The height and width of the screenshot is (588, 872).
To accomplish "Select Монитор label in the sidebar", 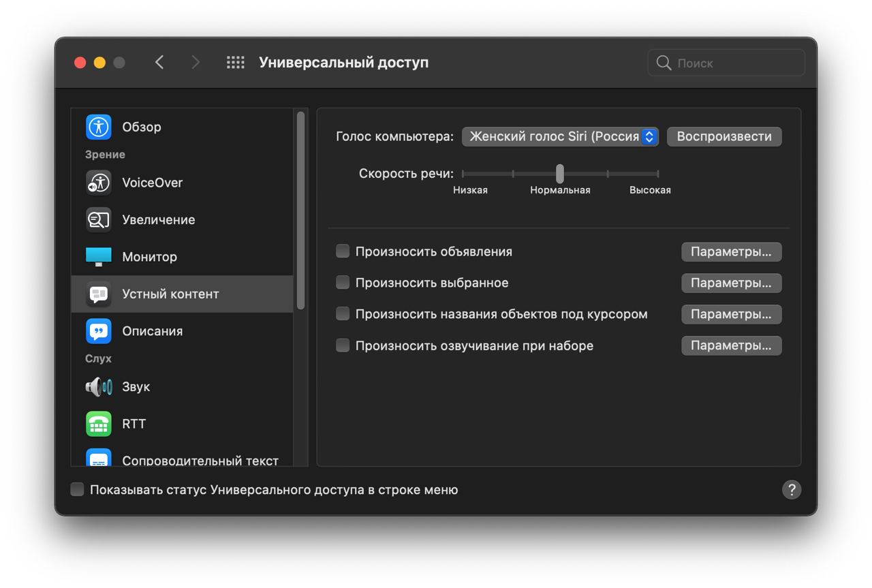I will 150,257.
